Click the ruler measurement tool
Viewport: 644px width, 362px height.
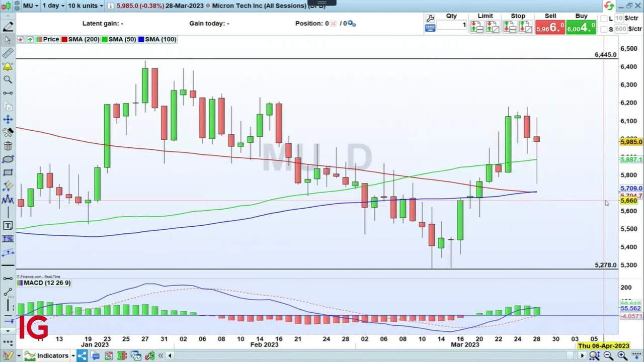[8, 53]
